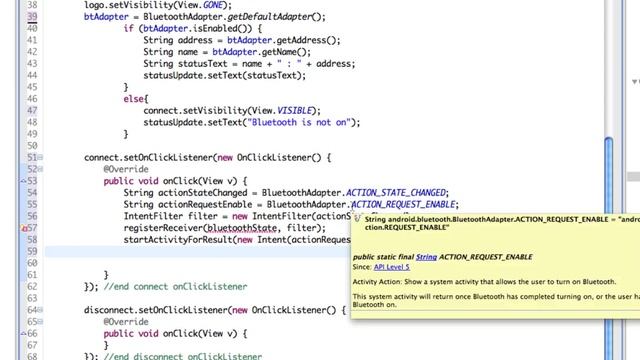Click the blue vertical scrollbar thumb
640x360 pixels.
coord(609,249)
